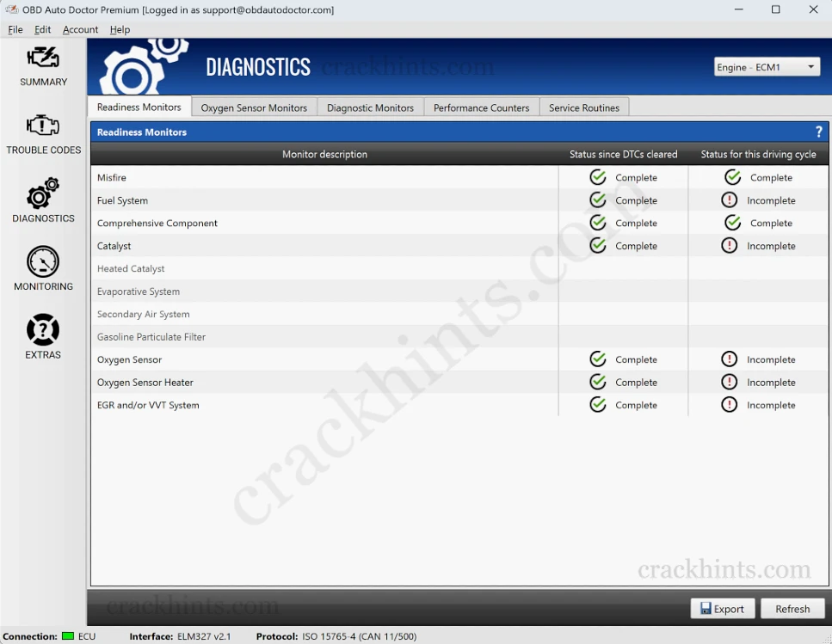Click the help question mark icon

(x=818, y=132)
